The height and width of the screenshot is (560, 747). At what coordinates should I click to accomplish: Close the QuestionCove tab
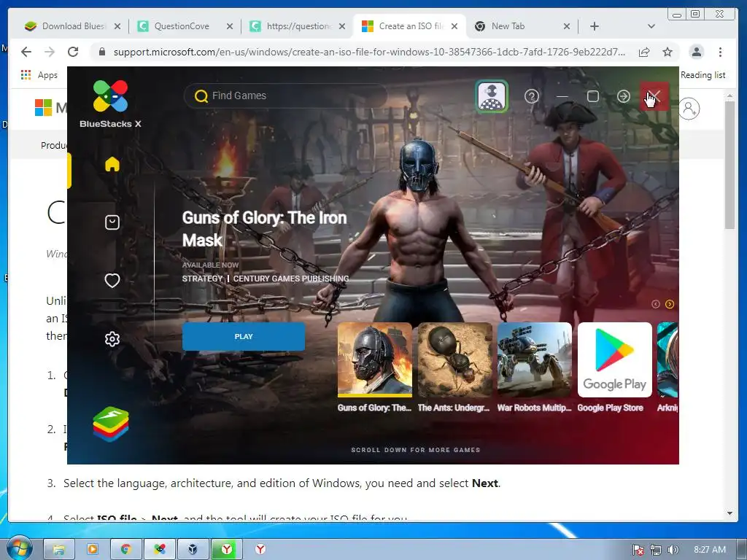[x=230, y=26]
